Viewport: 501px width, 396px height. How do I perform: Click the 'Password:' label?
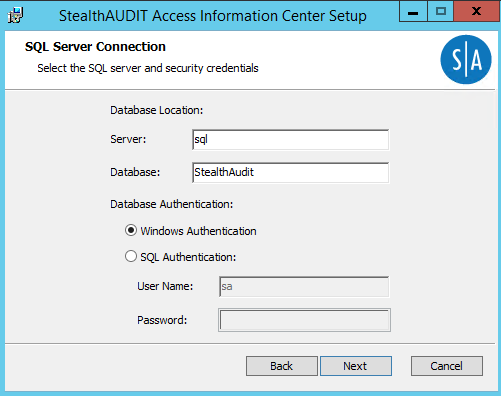click(x=162, y=320)
